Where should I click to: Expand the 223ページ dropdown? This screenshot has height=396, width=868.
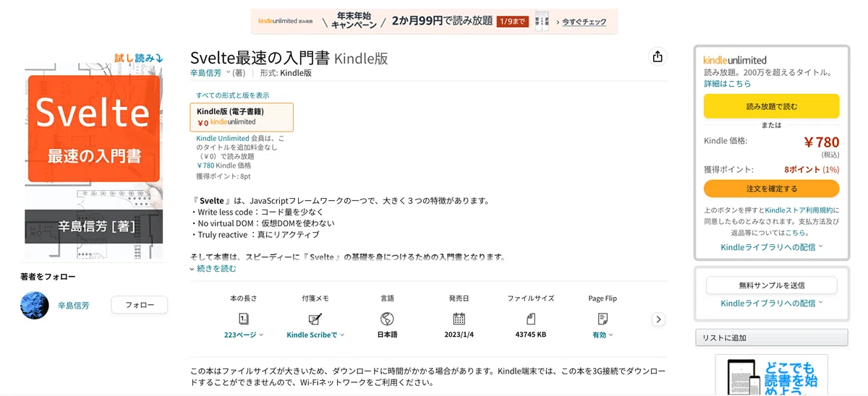point(244,335)
